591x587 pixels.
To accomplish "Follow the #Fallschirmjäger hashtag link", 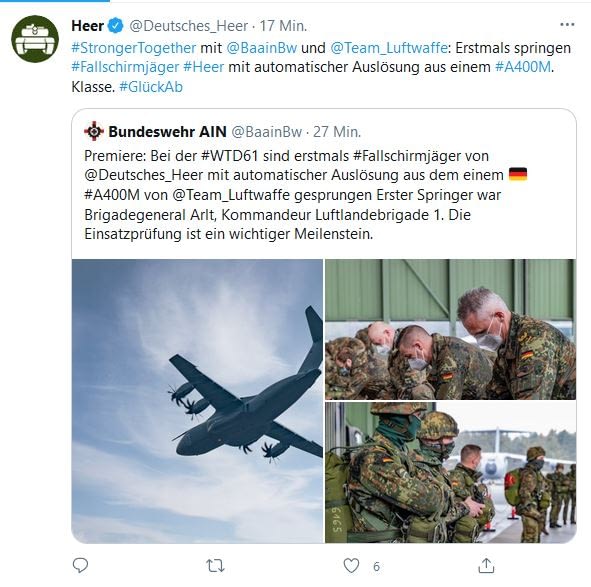I will (x=125, y=67).
